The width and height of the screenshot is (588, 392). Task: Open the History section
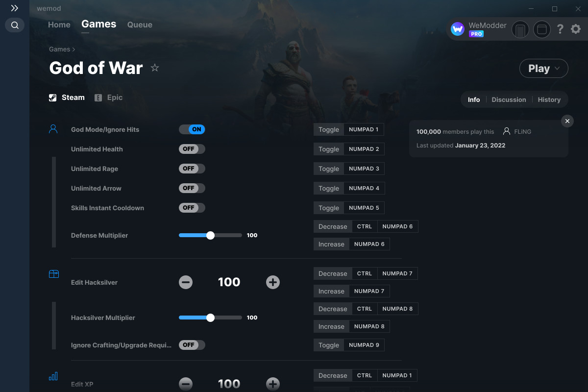[549, 99]
